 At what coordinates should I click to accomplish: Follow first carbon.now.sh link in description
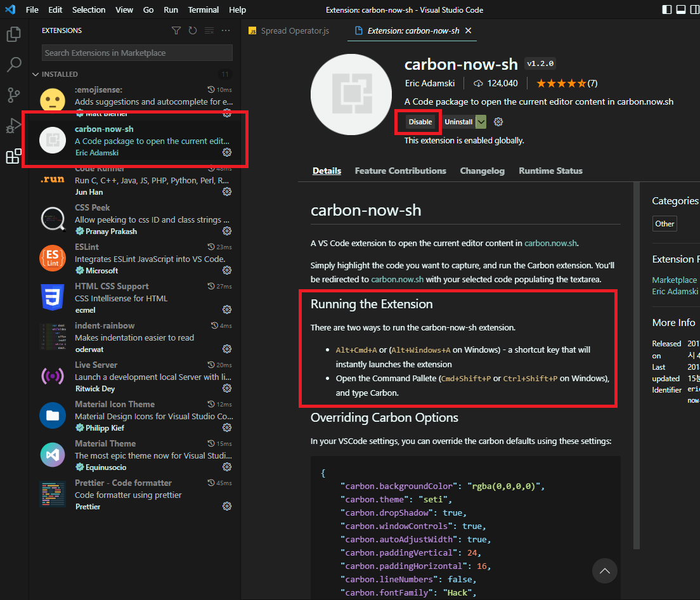tap(550, 244)
